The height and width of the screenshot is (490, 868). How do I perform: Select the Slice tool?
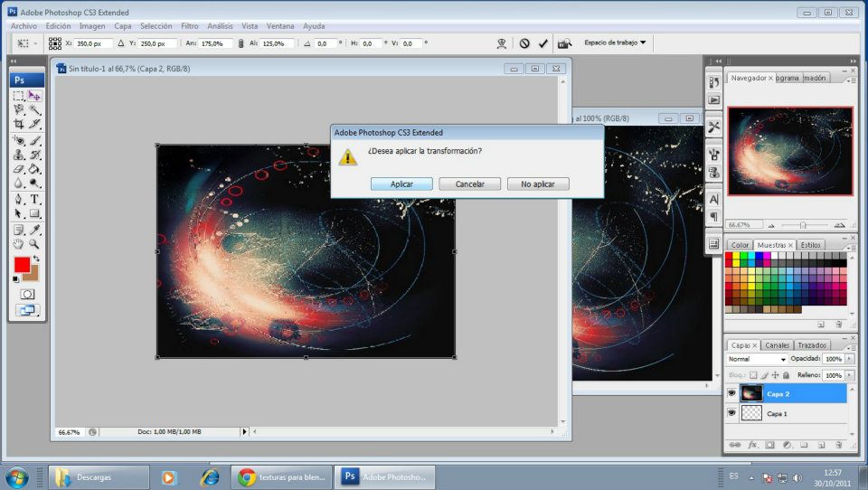[34, 124]
